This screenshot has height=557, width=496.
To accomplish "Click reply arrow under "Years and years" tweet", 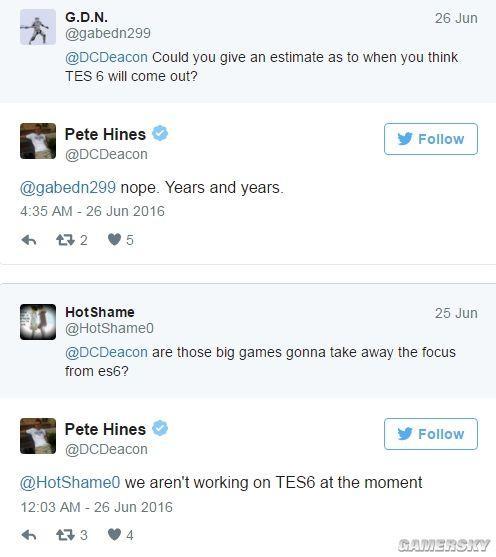I will click(x=29, y=240).
